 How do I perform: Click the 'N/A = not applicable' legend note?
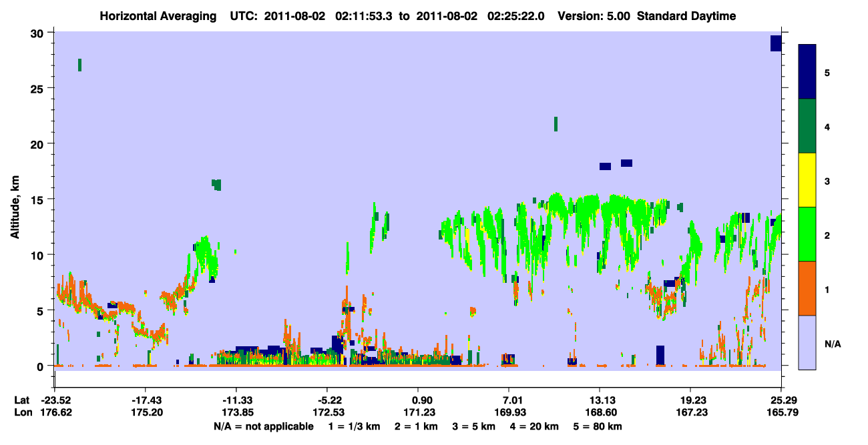(x=264, y=426)
